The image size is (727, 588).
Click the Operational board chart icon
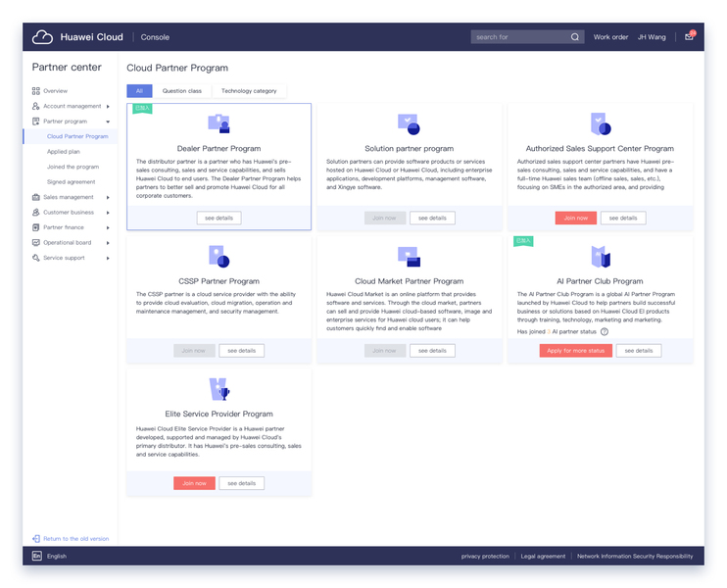click(x=35, y=242)
